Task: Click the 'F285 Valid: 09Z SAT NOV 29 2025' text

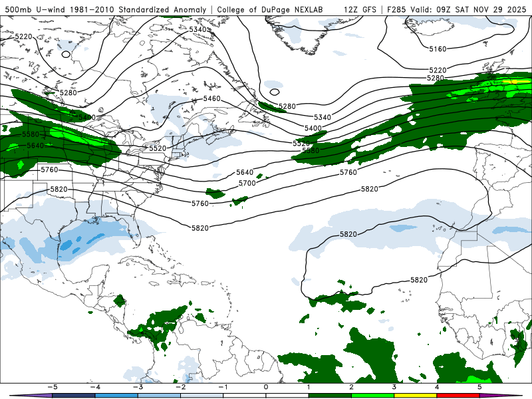Action: click(x=456, y=9)
